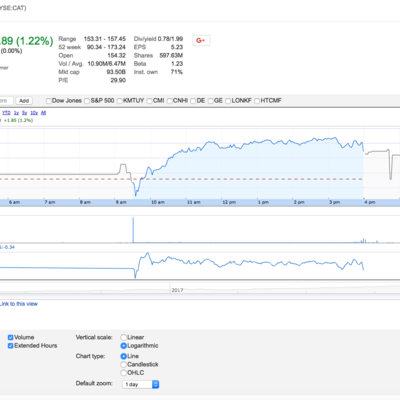Pick the OHLC chart type

(x=124, y=373)
